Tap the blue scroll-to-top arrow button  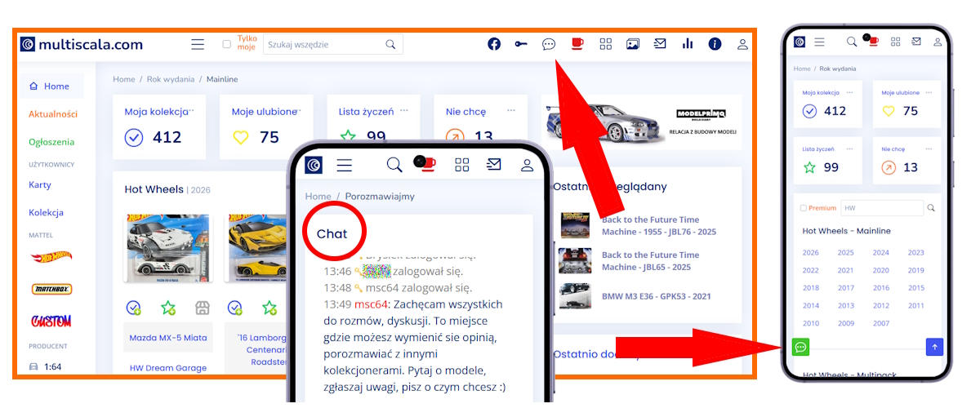(934, 347)
